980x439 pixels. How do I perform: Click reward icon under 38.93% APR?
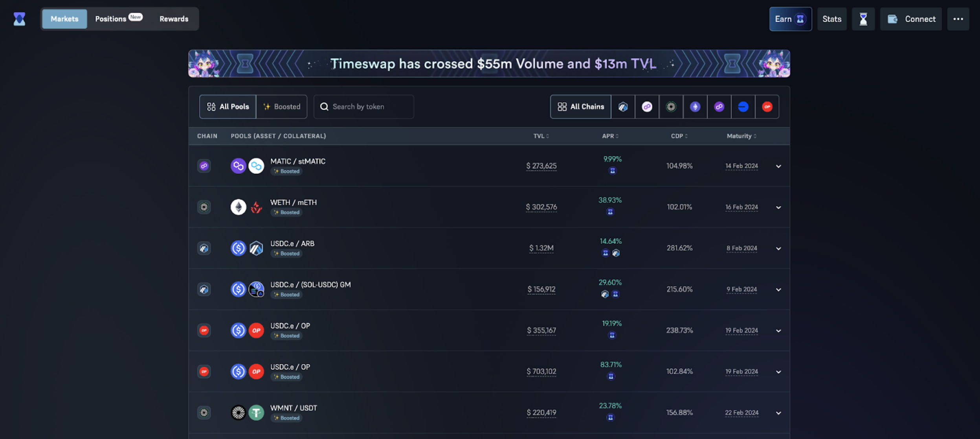(x=610, y=212)
